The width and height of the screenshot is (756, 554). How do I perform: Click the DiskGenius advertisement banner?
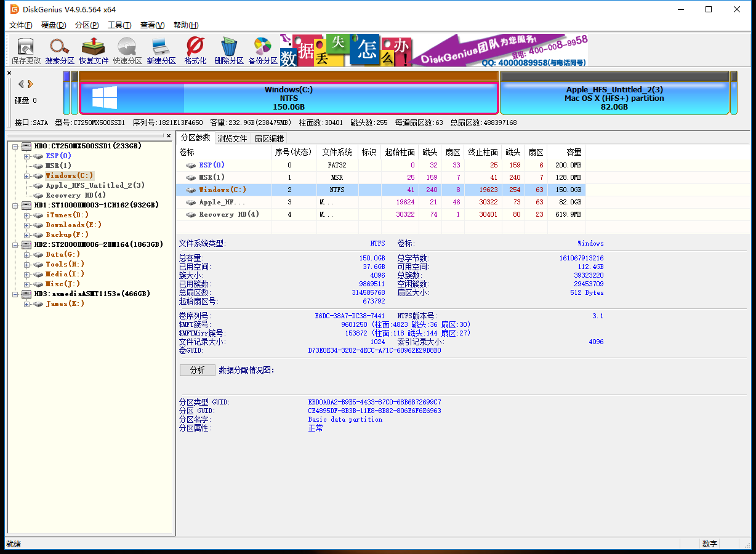(434, 50)
